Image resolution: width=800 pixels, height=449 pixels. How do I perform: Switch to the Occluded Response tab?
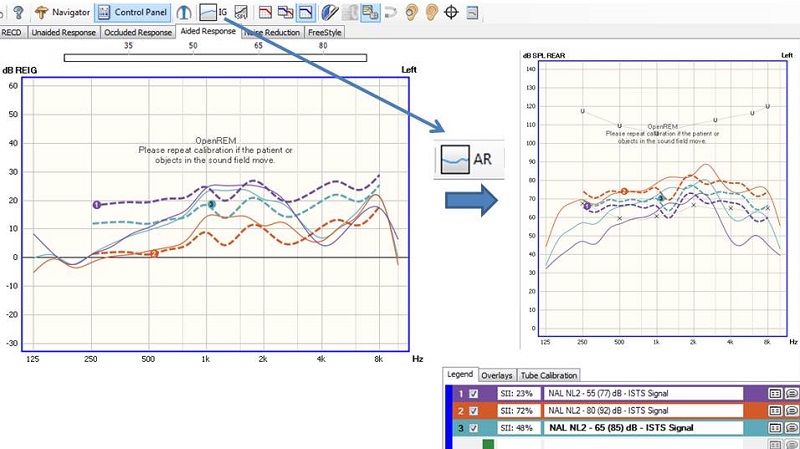pyautogui.click(x=138, y=32)
